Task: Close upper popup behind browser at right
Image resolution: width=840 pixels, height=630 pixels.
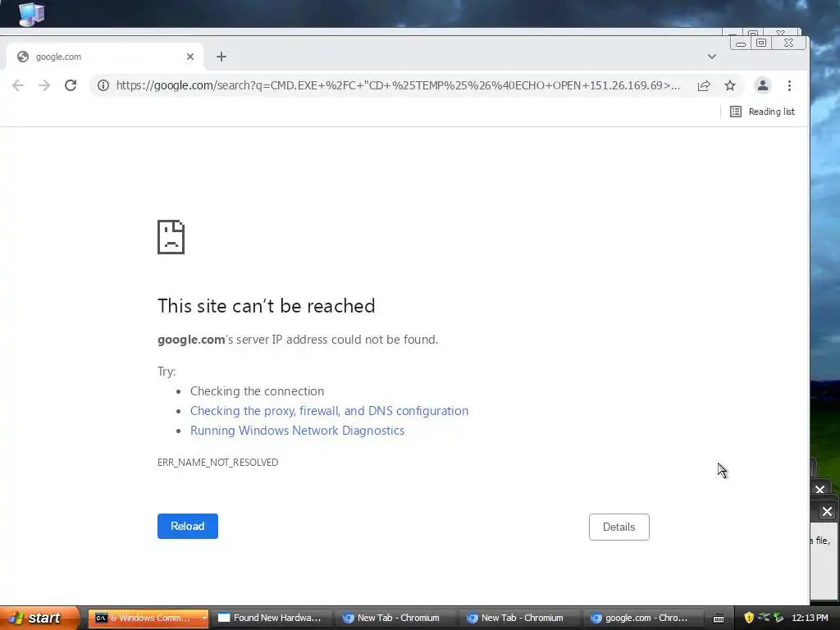Action: [x=819, y=490]
